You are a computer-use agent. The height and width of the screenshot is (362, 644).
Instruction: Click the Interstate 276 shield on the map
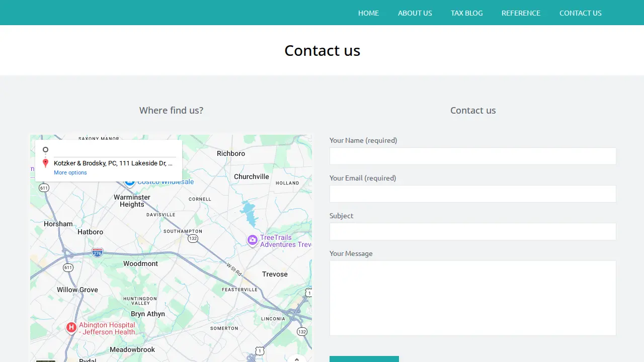click(x=98, y=252)
